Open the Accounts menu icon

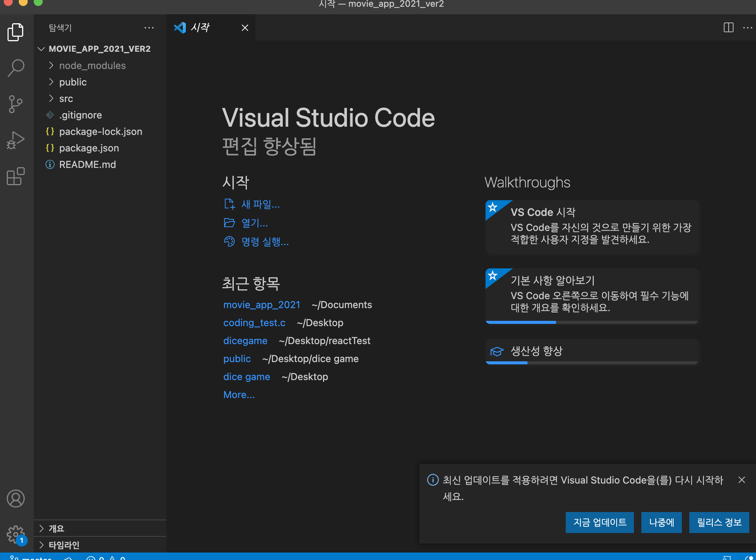[15, 499]
